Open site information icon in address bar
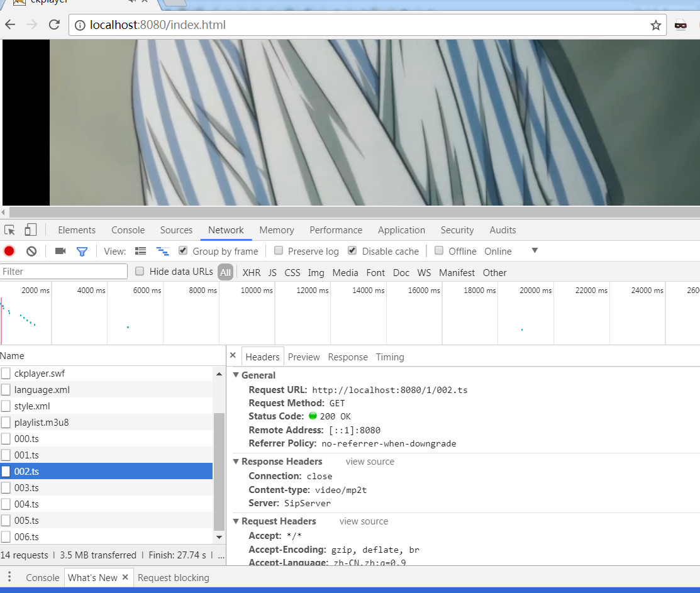 point(80,25)
